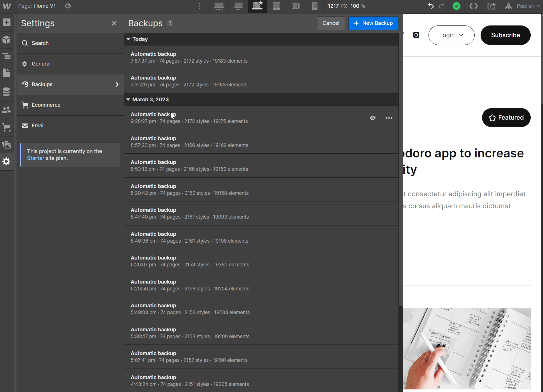Open the Starter site plan link
Viewport: 543px width, 392px height.
click(x=35, y=158)
